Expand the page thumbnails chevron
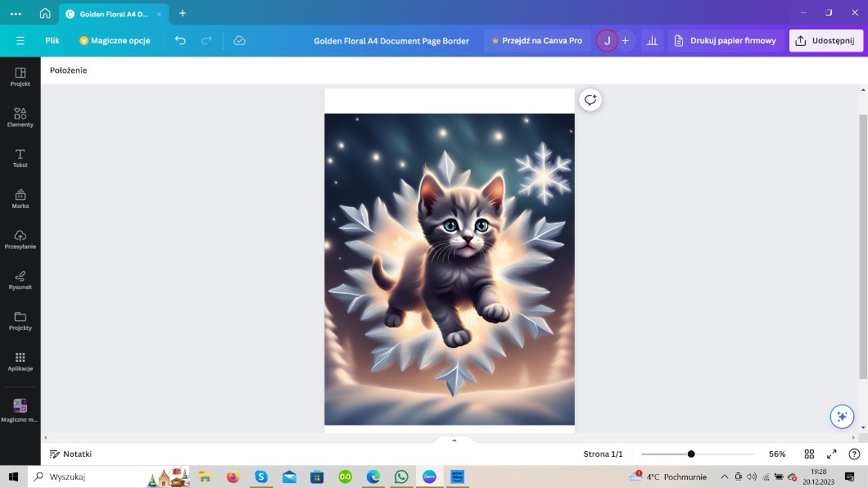This screenshot has width=868, height=488. pyautogui.click(x=454, y=441)
